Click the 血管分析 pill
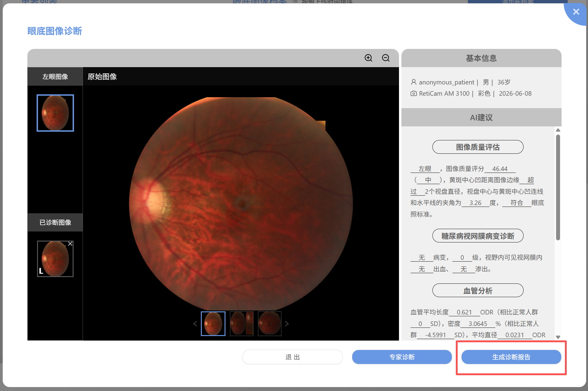588x391 pixels. click(x=478, y=290)
